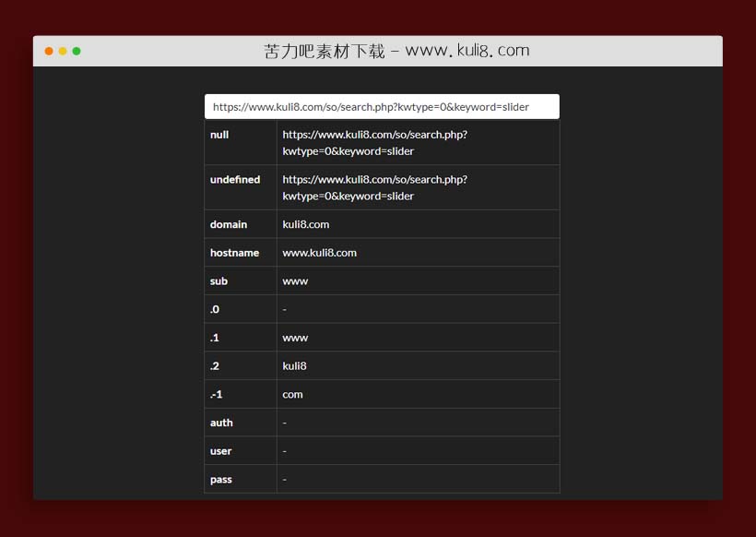Viewport: 756px width, 537px height.
Task: Click the 'domain' row label
Action: tap(229, 224)
